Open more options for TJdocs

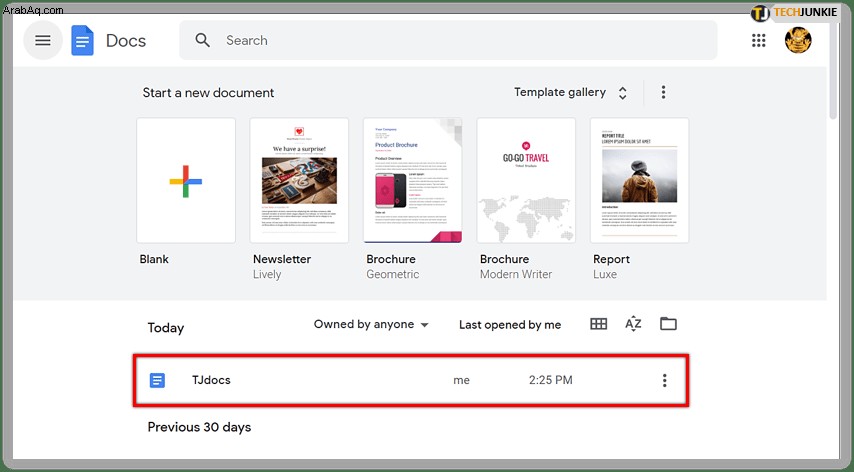click(664, 380)
